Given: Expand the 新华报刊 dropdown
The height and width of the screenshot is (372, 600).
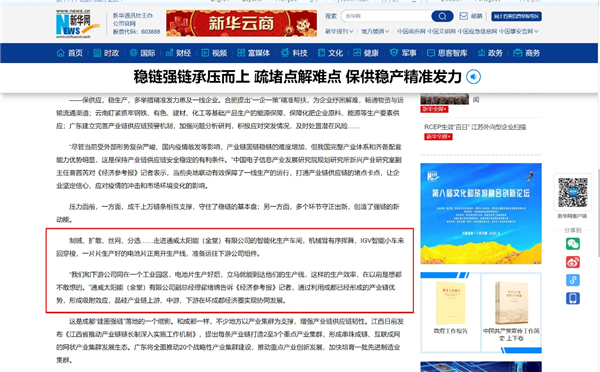Looking at the screenshot, I should coord(339,31).
